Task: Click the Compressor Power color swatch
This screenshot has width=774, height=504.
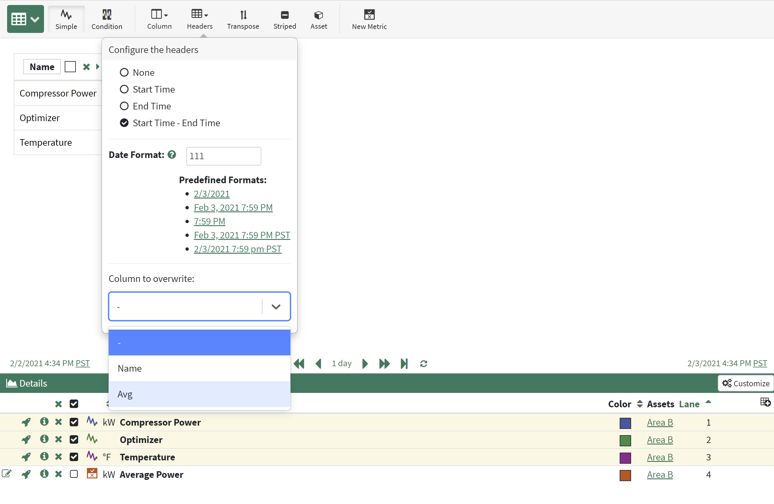Action: tap(625, 423)
